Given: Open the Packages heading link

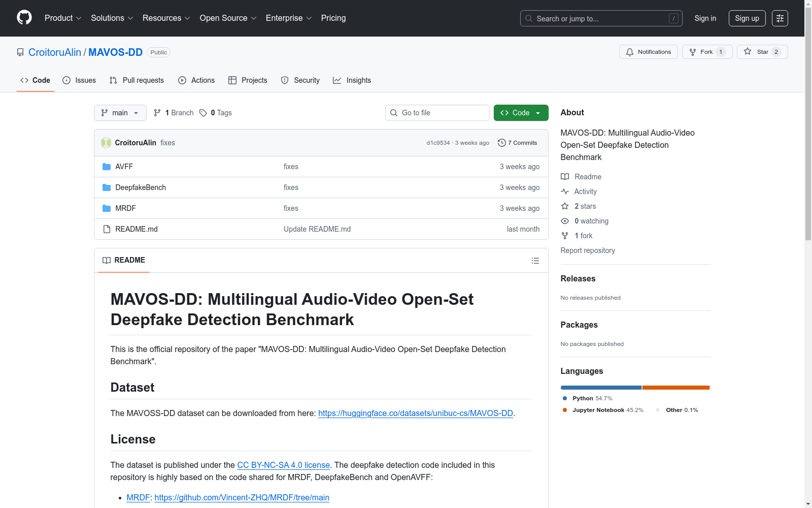Looking at the screenshot, I should (x=579, y=325).
